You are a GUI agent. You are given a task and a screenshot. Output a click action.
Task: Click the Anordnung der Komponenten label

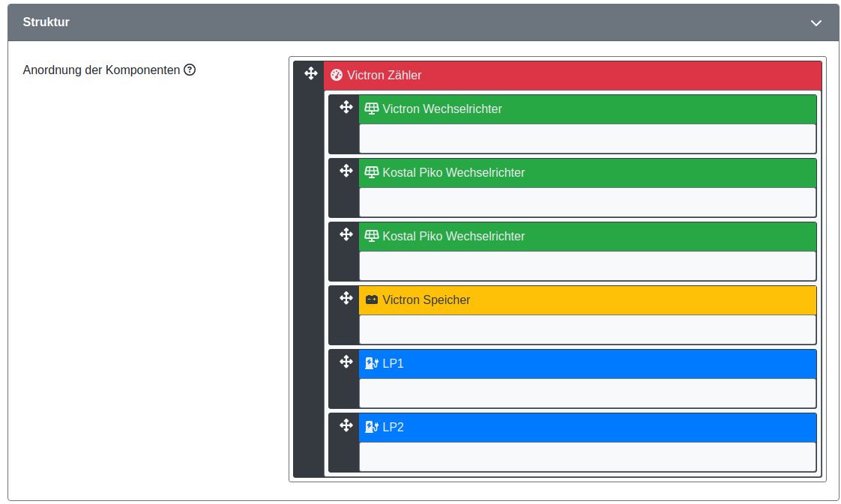[101, 70]
